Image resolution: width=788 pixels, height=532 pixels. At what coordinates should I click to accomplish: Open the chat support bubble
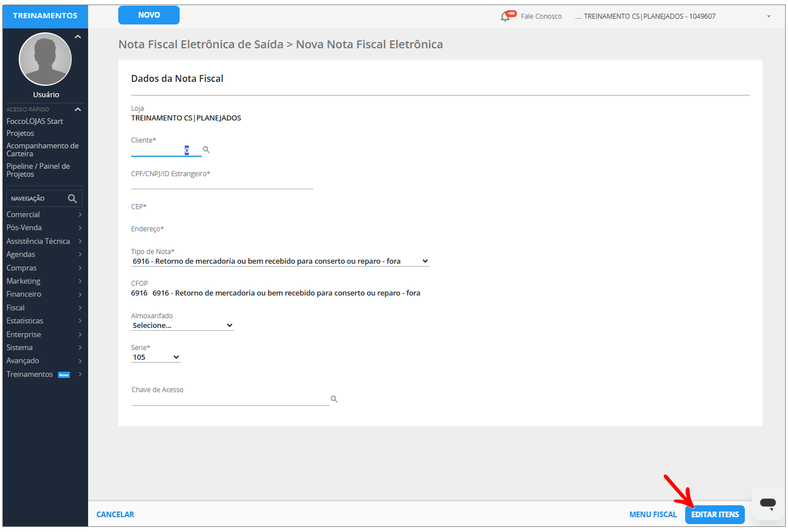[x=768, y=503]
